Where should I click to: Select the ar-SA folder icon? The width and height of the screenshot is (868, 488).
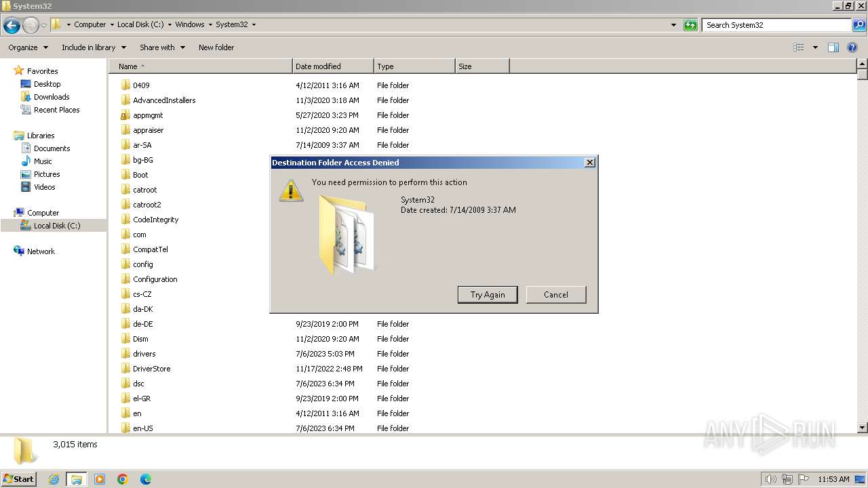pos(125,145)
